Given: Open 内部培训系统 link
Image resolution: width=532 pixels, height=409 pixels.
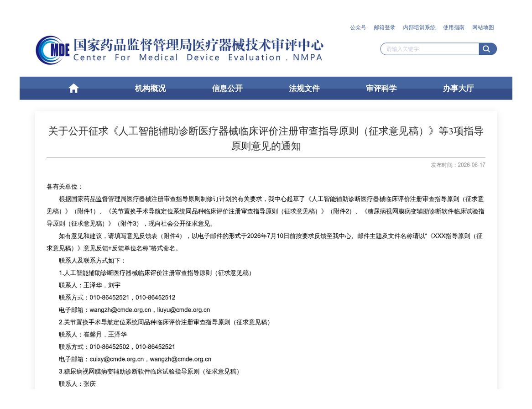Looking at the screenshot, I should pos(419,27).
